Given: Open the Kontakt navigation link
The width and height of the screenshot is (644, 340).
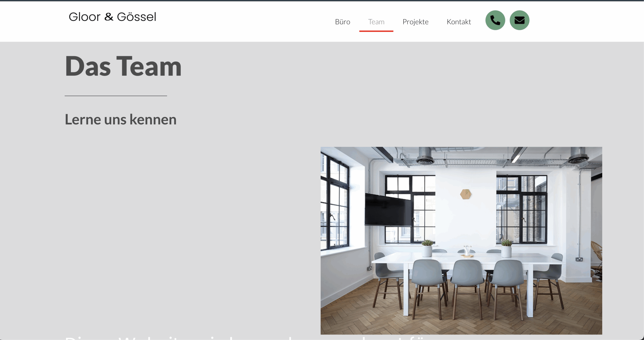Looking at the screenshot, I should (x=459, y=22).
